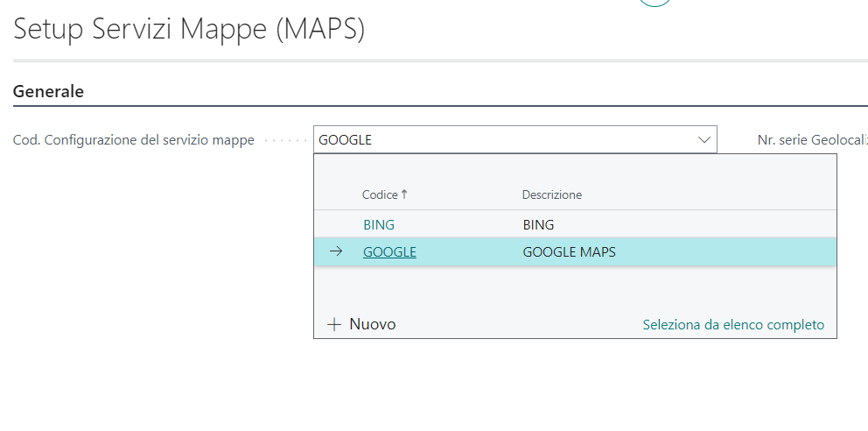
Task: Click the row arrow next to GOOGLE
Action: click(x=336, y=252)
